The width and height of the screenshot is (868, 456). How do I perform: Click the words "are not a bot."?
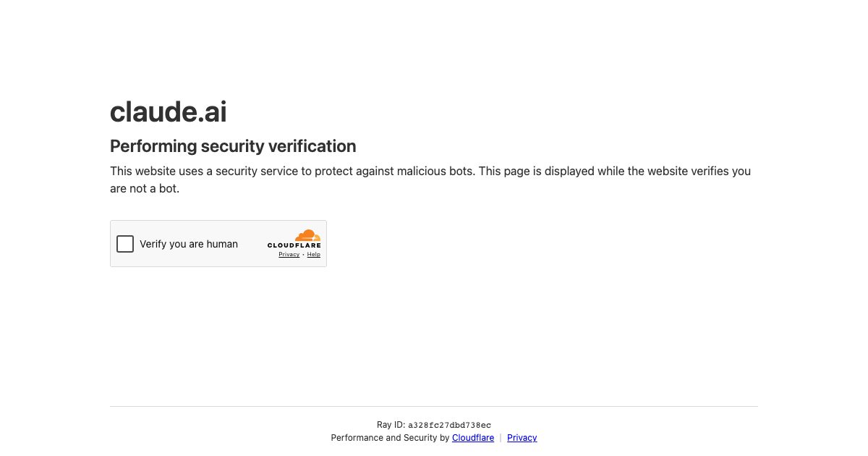coord(145,189)
